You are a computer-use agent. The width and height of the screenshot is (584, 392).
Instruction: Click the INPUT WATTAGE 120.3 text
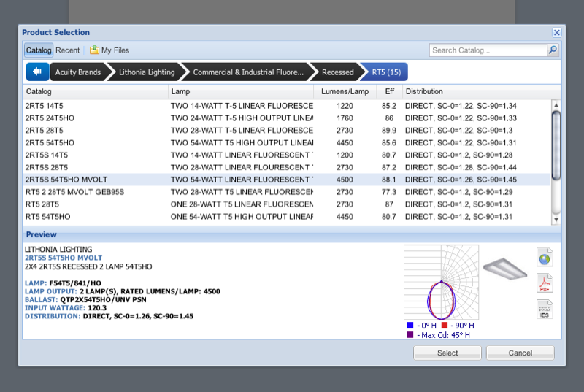[66, 308]
